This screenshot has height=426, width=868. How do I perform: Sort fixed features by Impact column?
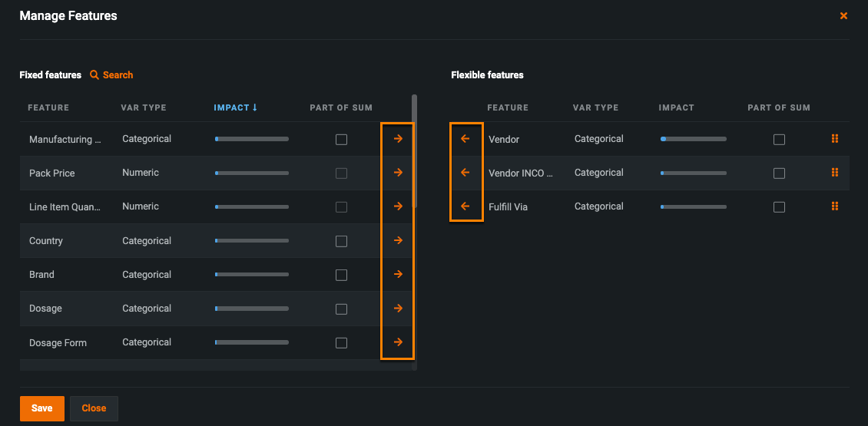235,107
